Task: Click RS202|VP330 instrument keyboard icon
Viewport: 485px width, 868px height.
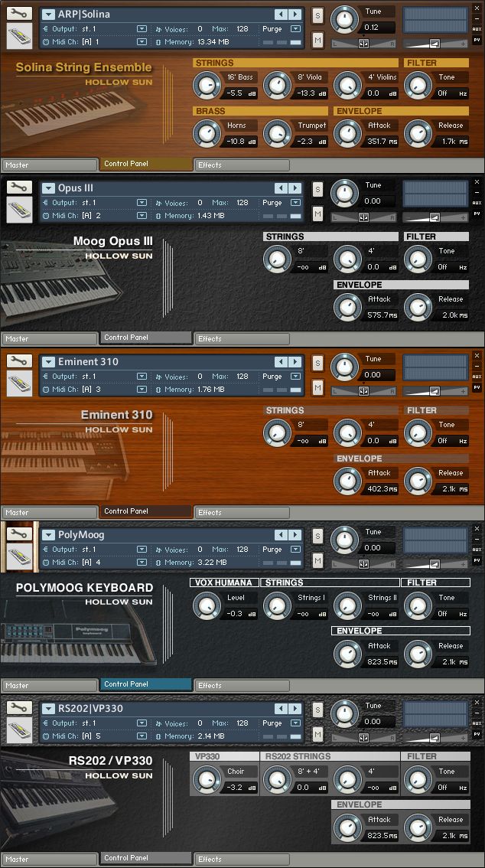Action: pos(19,731)
